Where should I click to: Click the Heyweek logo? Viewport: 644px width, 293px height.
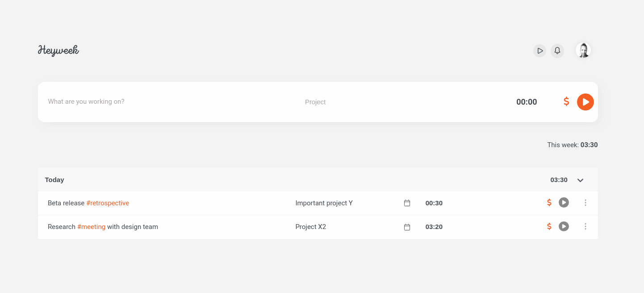pos(59,50)
